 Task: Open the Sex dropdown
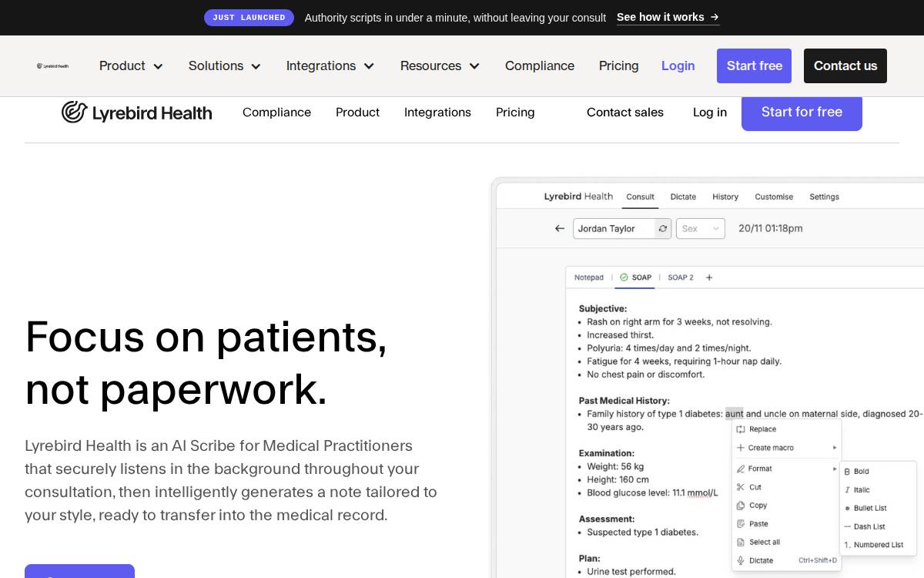(x=701, y=229)
